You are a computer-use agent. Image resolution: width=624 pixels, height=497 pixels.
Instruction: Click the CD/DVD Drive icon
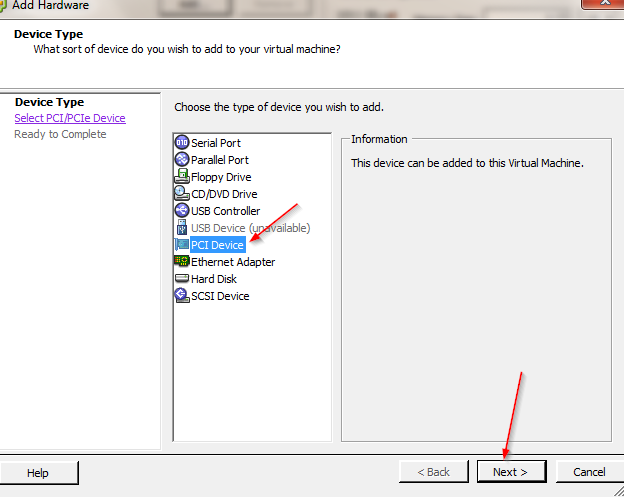click(182, 193)
